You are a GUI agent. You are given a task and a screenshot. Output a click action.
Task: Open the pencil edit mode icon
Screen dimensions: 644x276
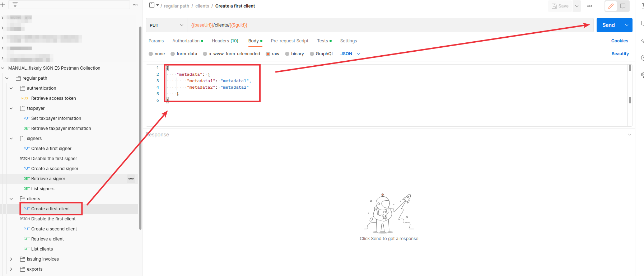coord(611,6)
